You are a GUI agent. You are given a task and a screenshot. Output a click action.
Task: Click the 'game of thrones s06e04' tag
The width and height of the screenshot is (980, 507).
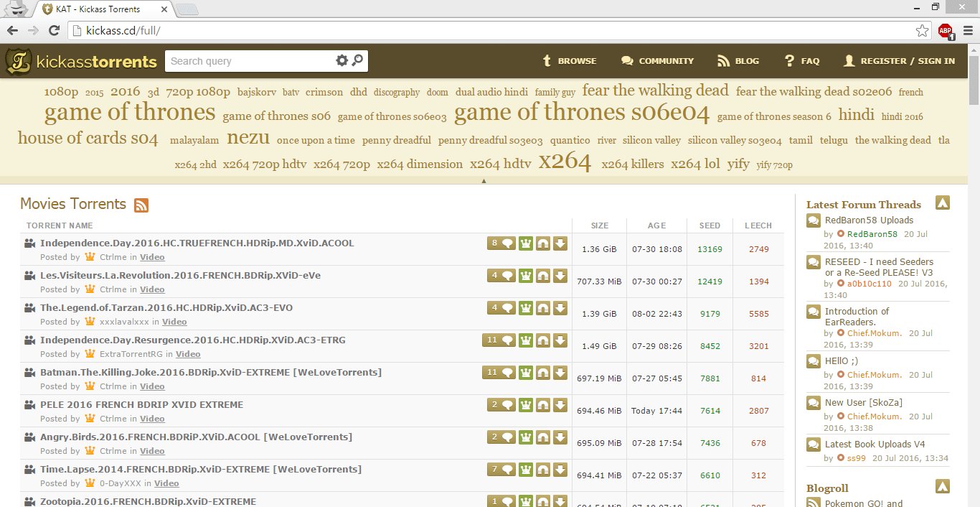tap(582, 112)
